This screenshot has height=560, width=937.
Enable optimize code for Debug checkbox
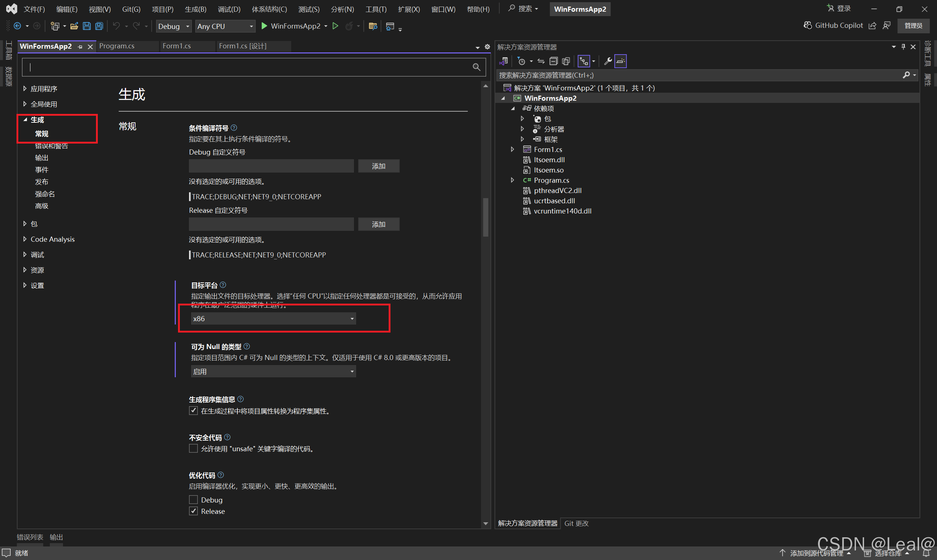pos(193,500)
